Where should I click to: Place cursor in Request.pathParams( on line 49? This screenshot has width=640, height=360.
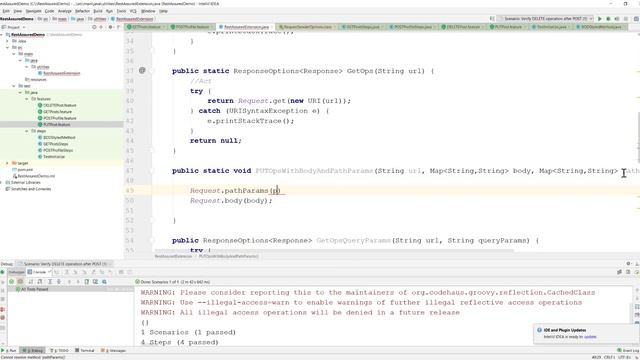(x=235, y=191)
